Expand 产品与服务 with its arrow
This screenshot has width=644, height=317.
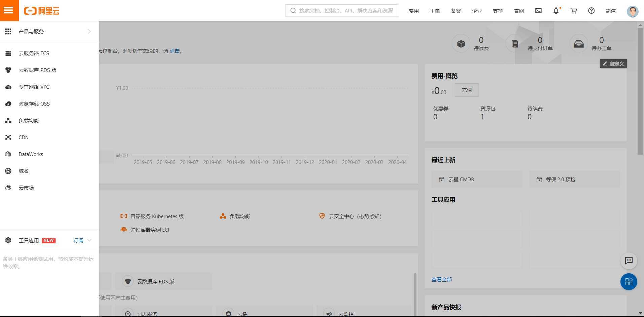(x=89, y=31)
